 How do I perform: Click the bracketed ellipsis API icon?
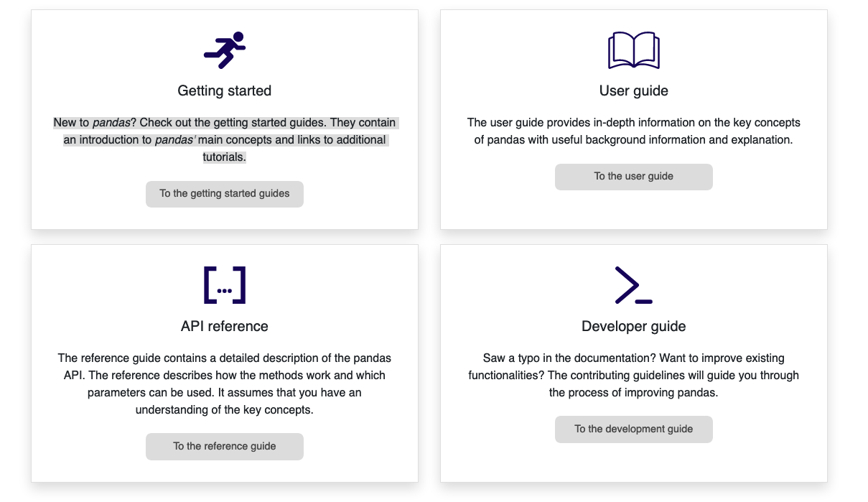(x=225, y=285)
